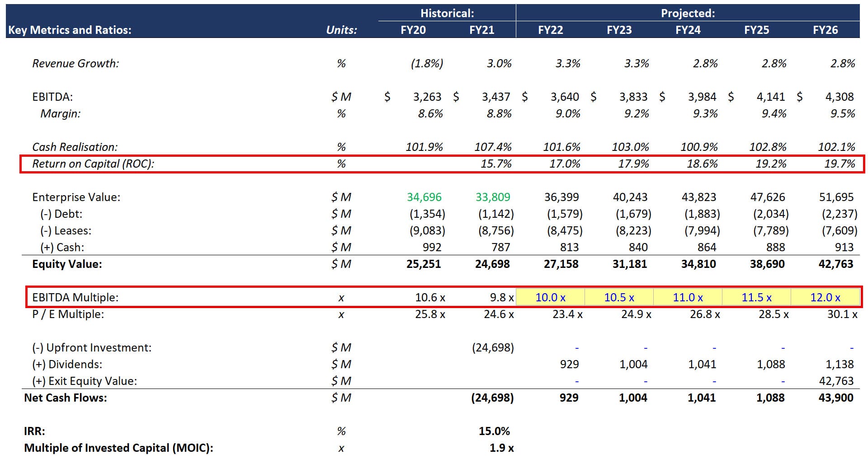Image resolution: width=868 pixels, height=459 pixels.
Task: Select the Units: column header
Action: pyautogui.click(x=342, y=30)
